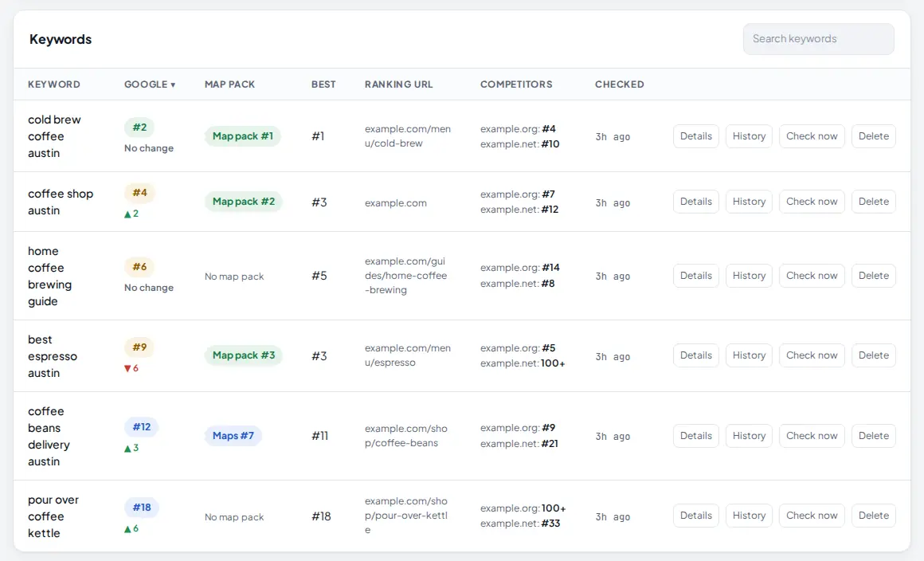The image size is (924, 561).
Task: Delete the coffee shop austin keyword
Action: (873, 202)
